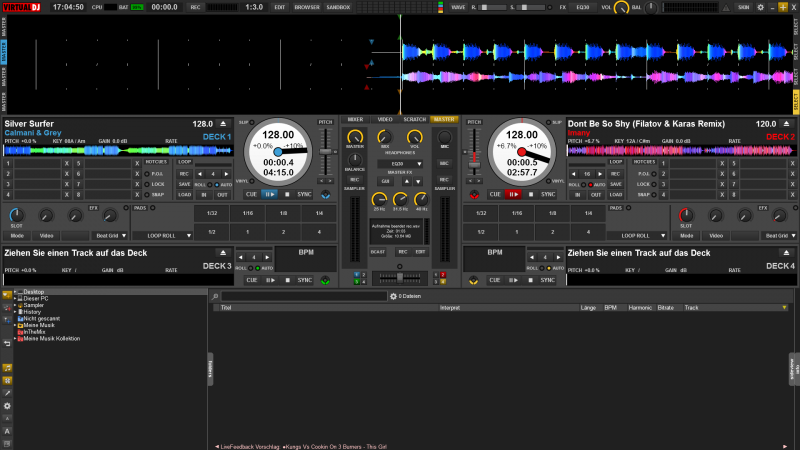Open browser options gear next to search field
Screen dimensions: 800x450
tap(393, 296)
